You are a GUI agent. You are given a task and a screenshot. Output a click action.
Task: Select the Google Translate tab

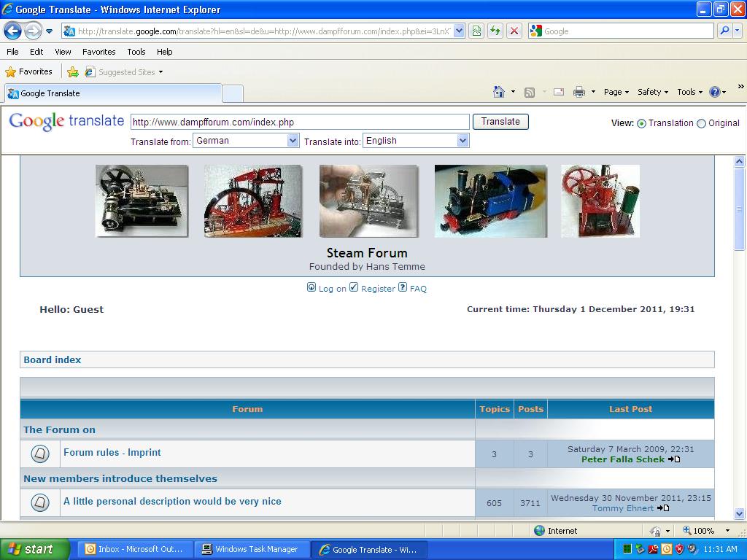[113, 93]
